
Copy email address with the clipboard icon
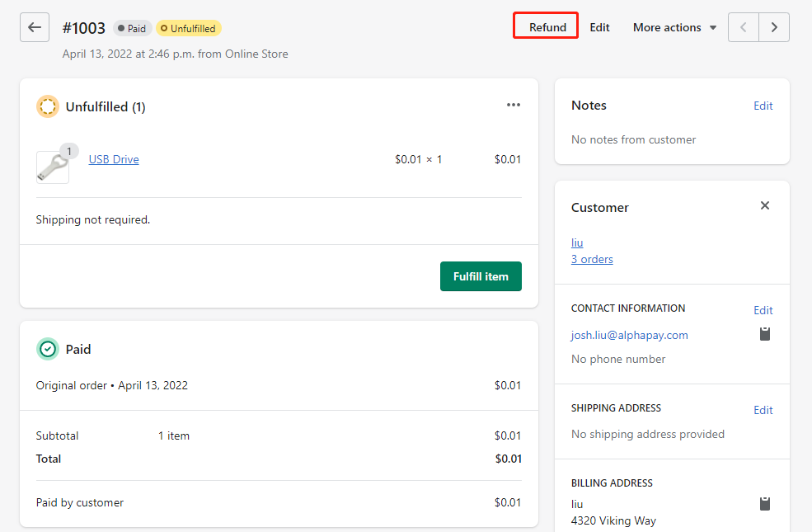[x=765, y=334]
